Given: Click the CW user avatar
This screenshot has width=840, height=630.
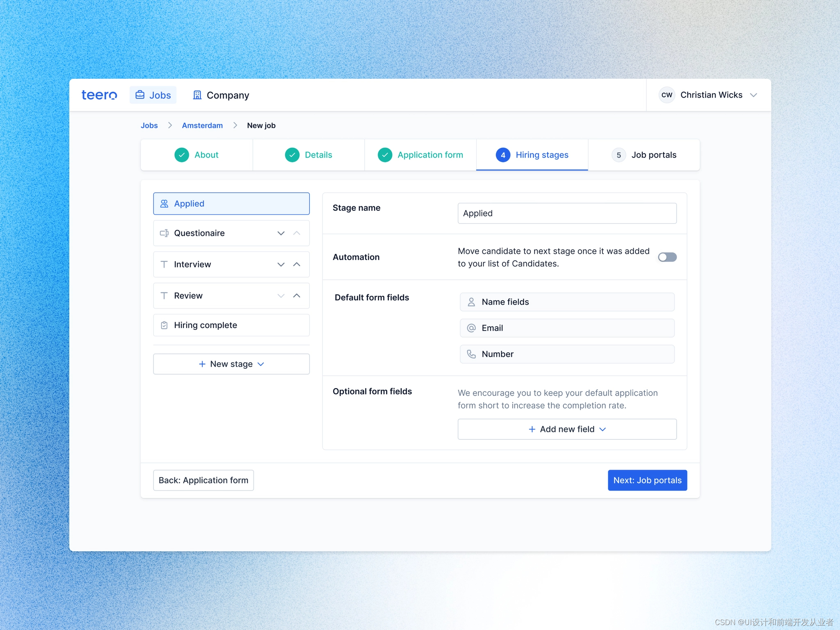Looking at the screenshot, I should coord(667,95).
